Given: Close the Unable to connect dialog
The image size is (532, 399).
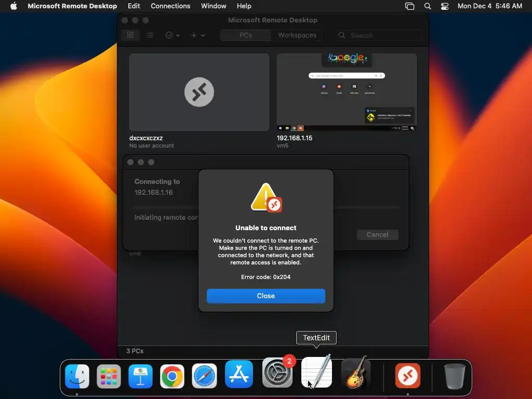Looking at the screenshot, I should 265,296.
